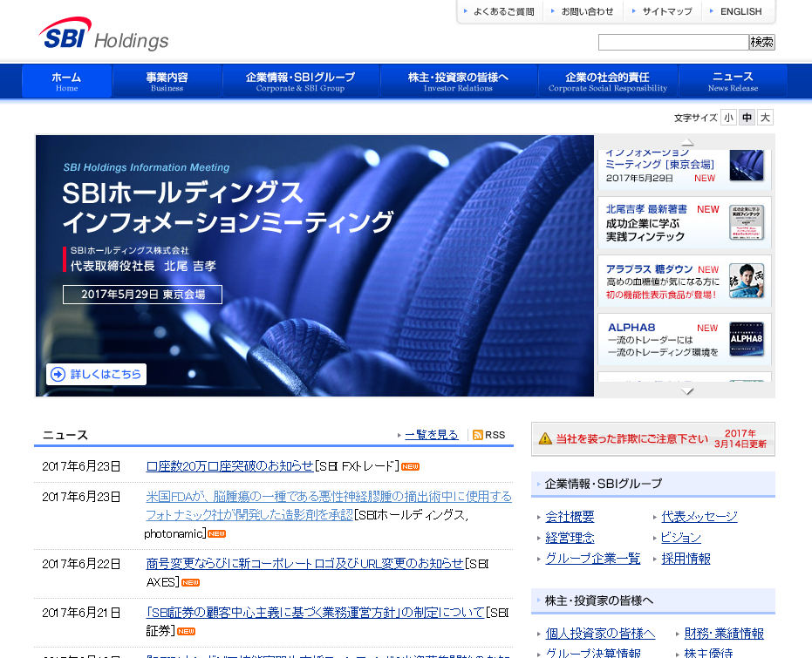Open the 会社概要 link
The height and width of the screenshot is (658, 812).
[x=570, y=516]
